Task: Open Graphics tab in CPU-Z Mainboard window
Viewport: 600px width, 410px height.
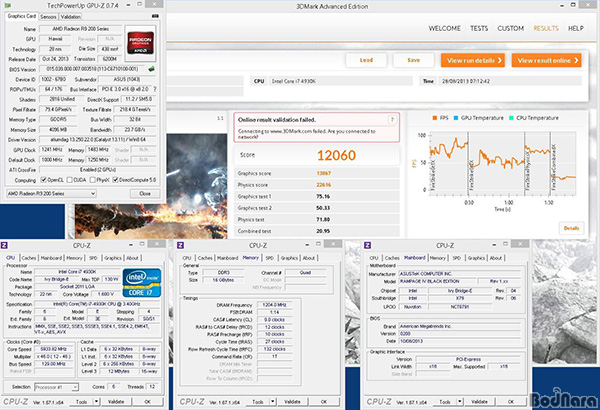Action: click(x=476, y=258)
